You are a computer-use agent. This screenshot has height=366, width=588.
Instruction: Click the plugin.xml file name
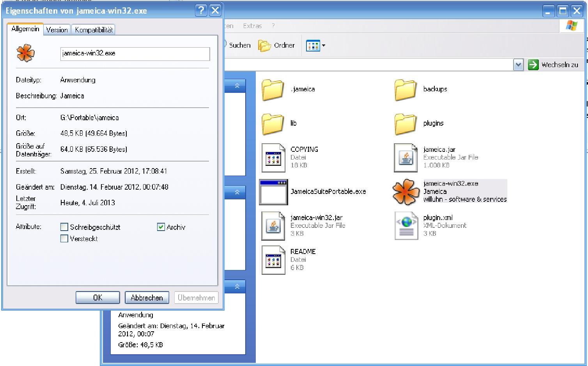(x=438, y=218)
